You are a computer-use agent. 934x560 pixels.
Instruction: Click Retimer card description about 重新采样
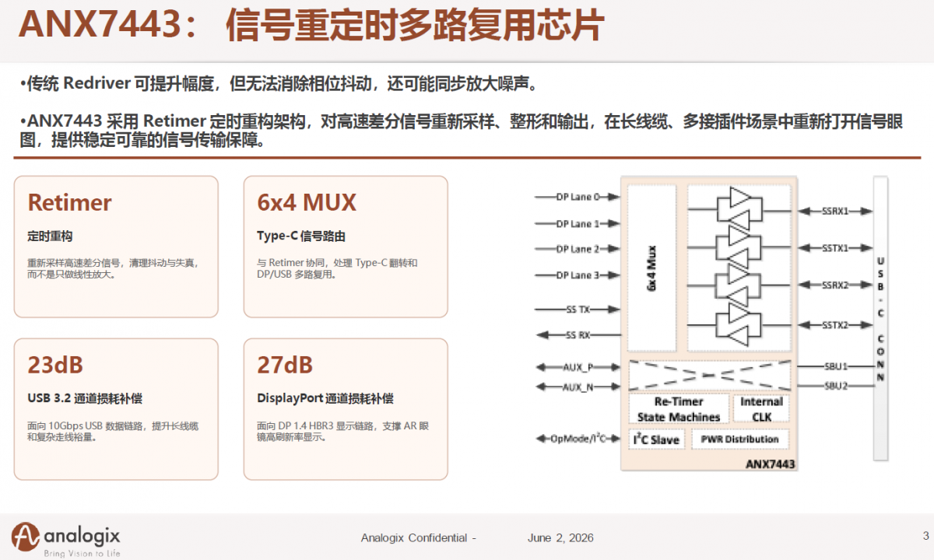[113, 268]
